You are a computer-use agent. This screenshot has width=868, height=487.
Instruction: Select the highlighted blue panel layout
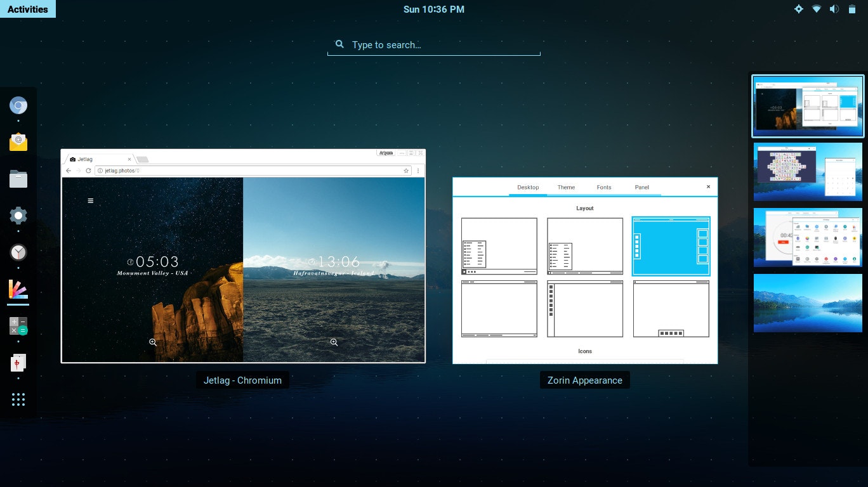pyautogui.click(x=671, y=246)
